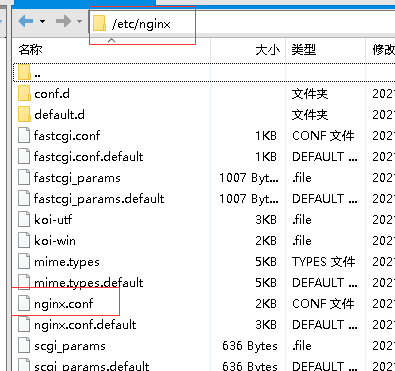Select the mime.types file name

[x=67, y=262]
